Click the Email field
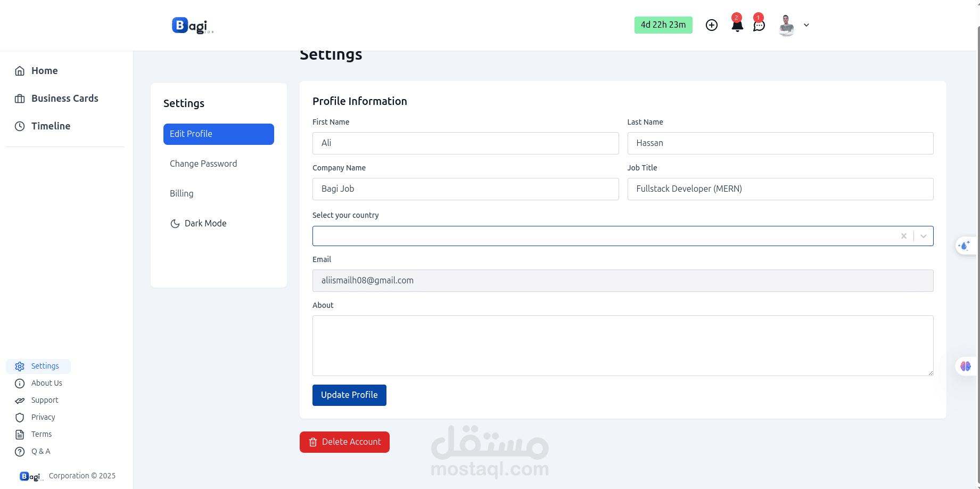Image resolution: width=980 pixels, height=489 pixels. pos(623,281)
